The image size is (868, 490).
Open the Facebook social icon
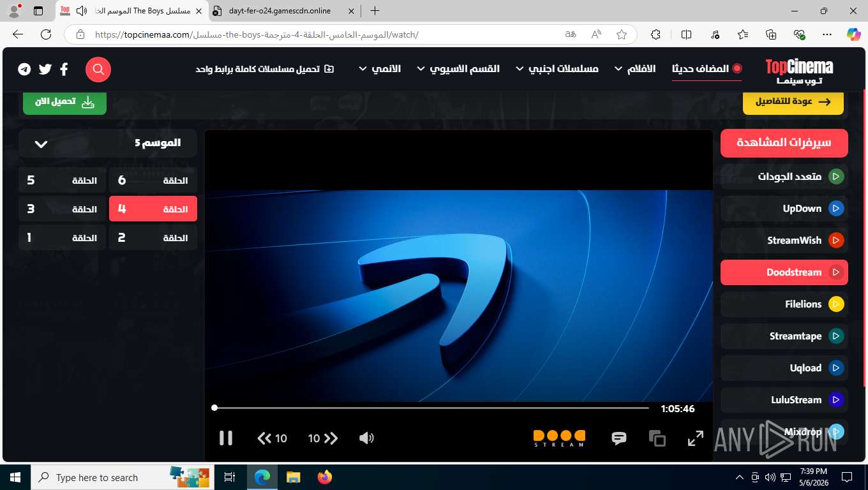click(x=64, y=69)
